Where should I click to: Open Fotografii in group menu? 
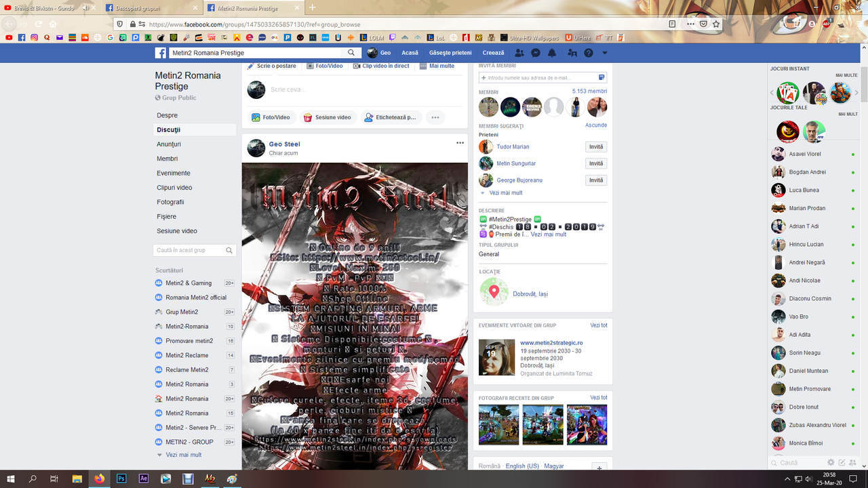(170, 202)
